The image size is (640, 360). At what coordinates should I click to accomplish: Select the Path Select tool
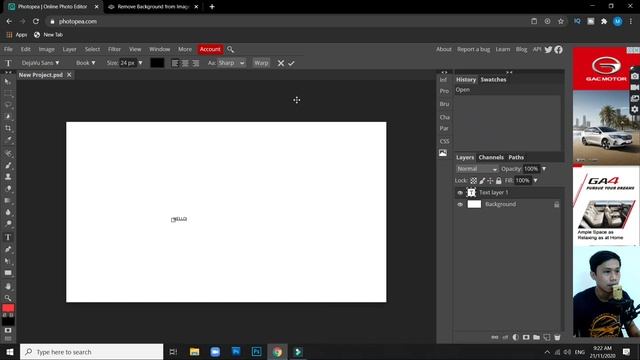click(x=8, y=261)
